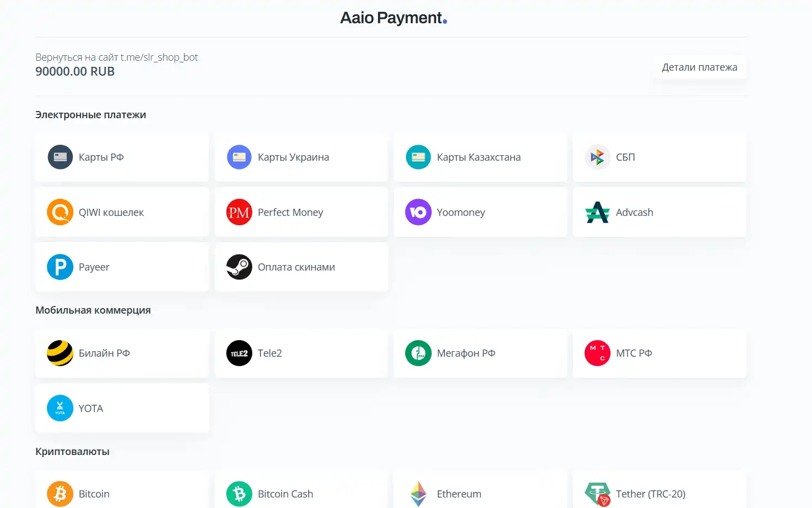The height and width of the screenshot is (508, 812).
Task: Click the Tele2 logo icon
Action: click(x=239, y=353)
